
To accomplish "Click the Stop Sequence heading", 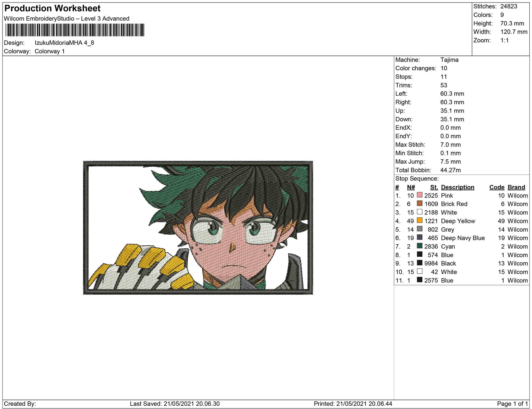I will (x=417, y=178).
